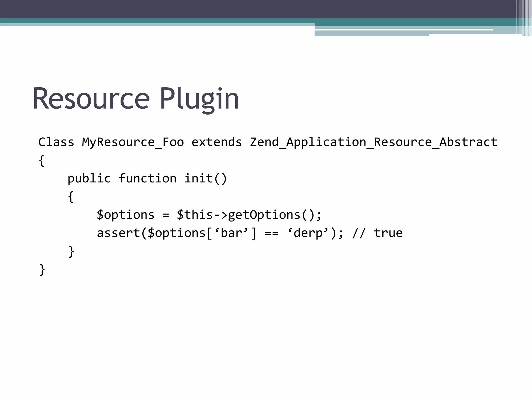The width and height of the screenshot is (532, 399).
Task: Click the 'assert' function call
Action: (118, 233)
